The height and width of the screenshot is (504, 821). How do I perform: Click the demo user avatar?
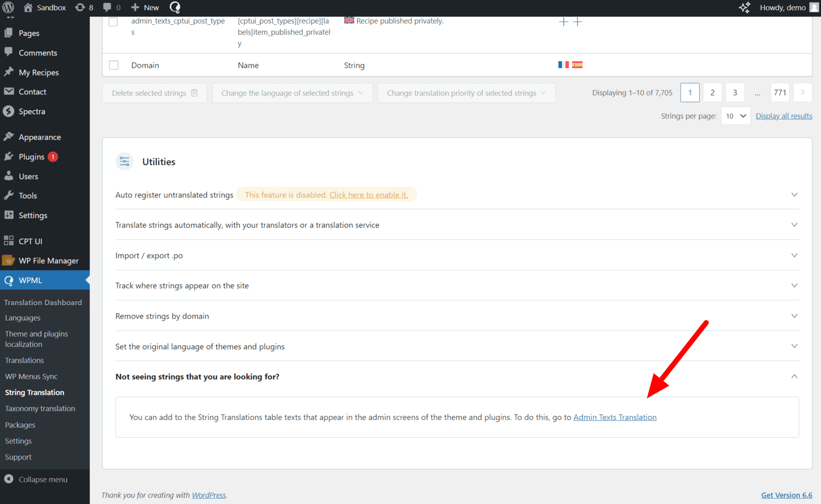tap(814, 7)
